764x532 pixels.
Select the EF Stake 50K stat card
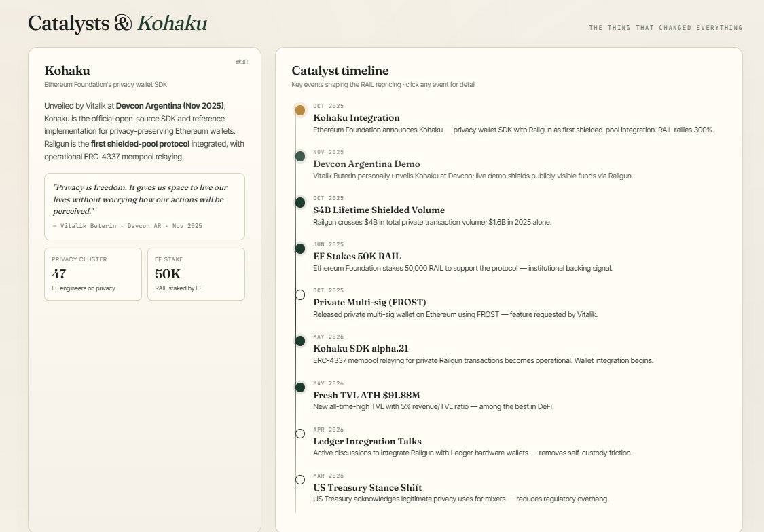tap(196, 274)
